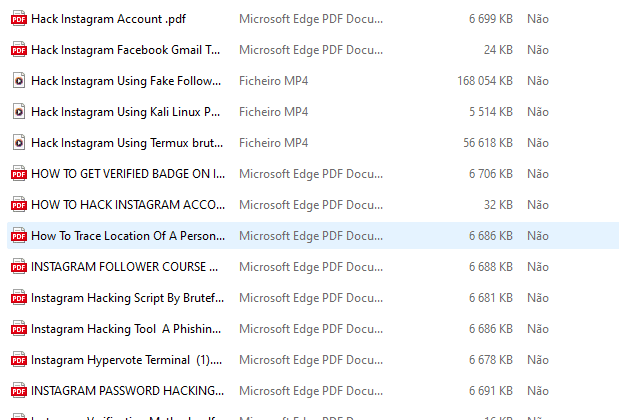Select the file "Hack Instagram Facebook Gmail T..."
The image size is (619, 420).
126,49
